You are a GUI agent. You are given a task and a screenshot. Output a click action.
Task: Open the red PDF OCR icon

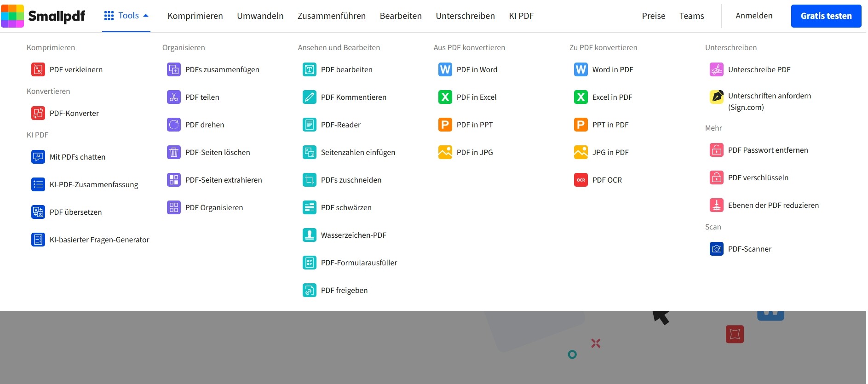point(581,180)
